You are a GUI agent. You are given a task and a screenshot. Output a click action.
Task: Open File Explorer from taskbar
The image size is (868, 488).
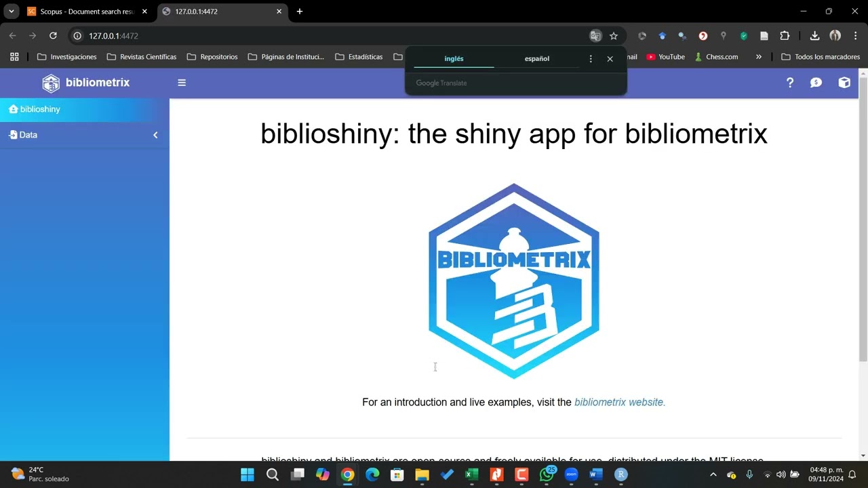pyautogui.click(x=422, y=474)
